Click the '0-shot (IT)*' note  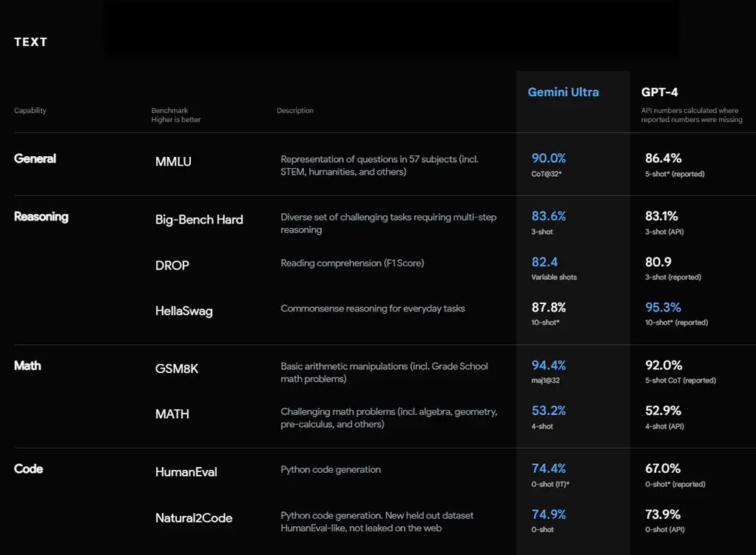[x=550, y=484]
